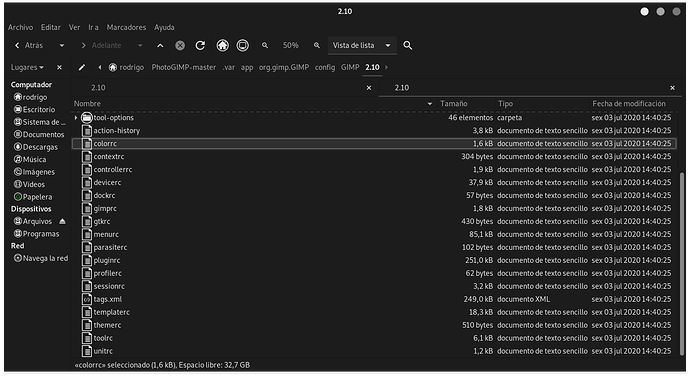
Task: Reload the current folder
Action: pos(200,45)
